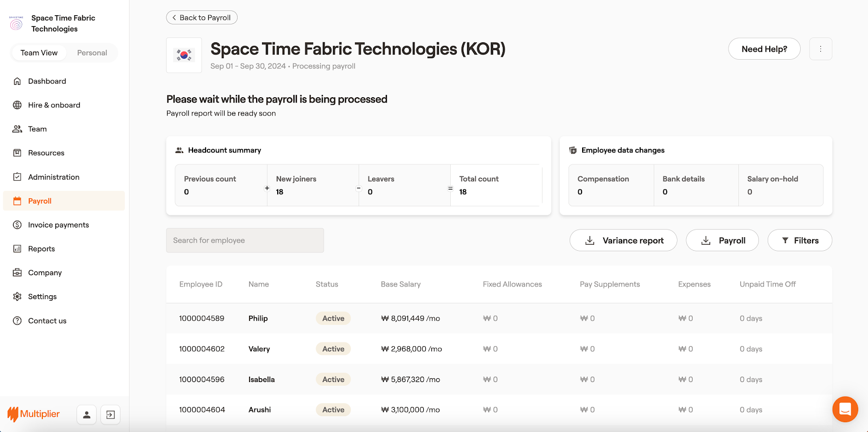Open Company section
Screen dimensions: 868x432
[x=64, y=272]
